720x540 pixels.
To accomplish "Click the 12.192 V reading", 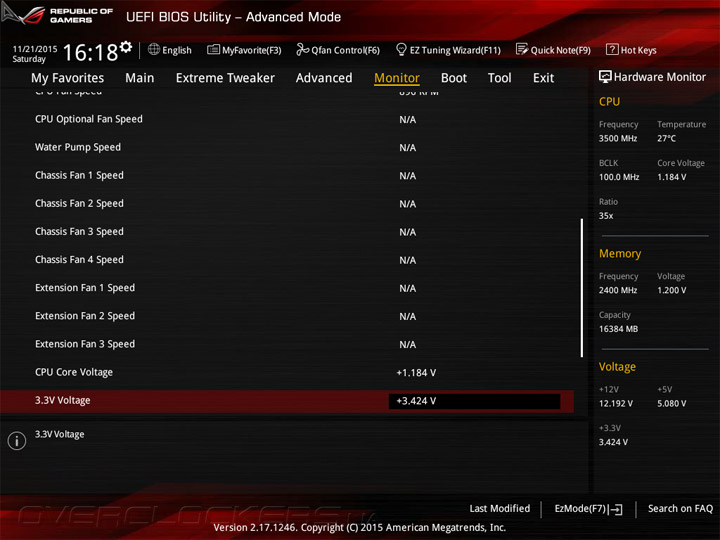I will click(x=615, y=404).
